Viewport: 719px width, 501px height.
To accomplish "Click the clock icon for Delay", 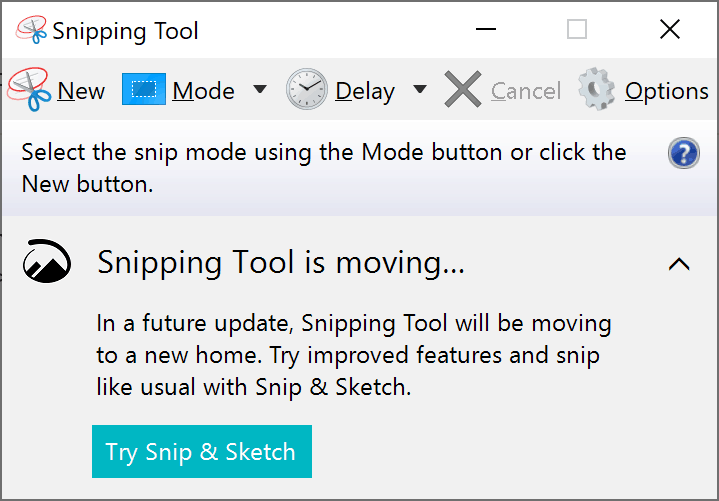I will (x=306, y=90).
